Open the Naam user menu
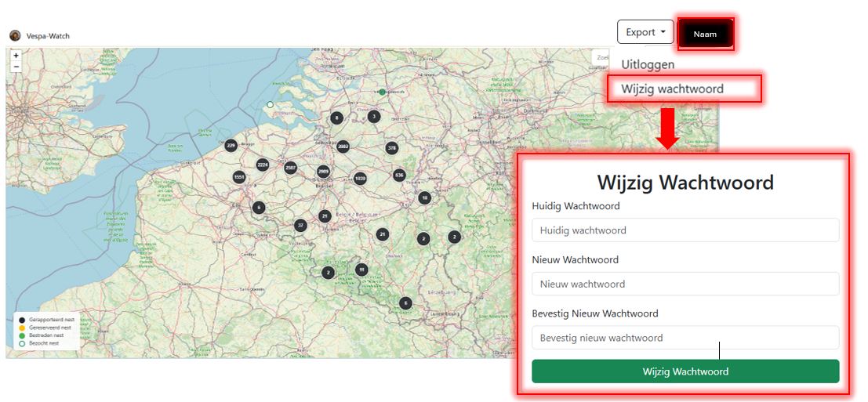 click(705, 34)
